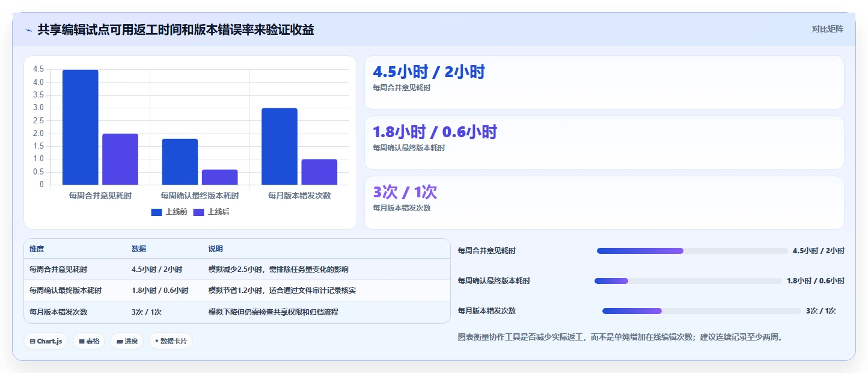
Task: Toggle the 上线前 legend swatch
Action: [x=157, y=212]
